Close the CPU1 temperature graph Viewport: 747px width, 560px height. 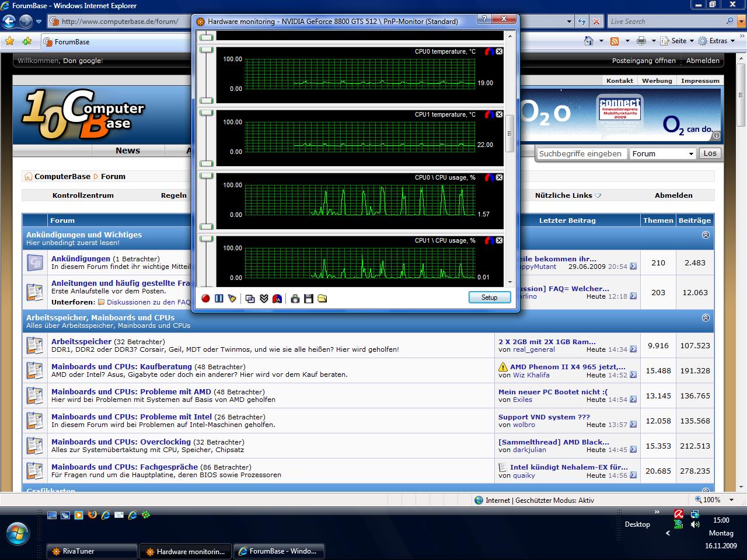499,114
